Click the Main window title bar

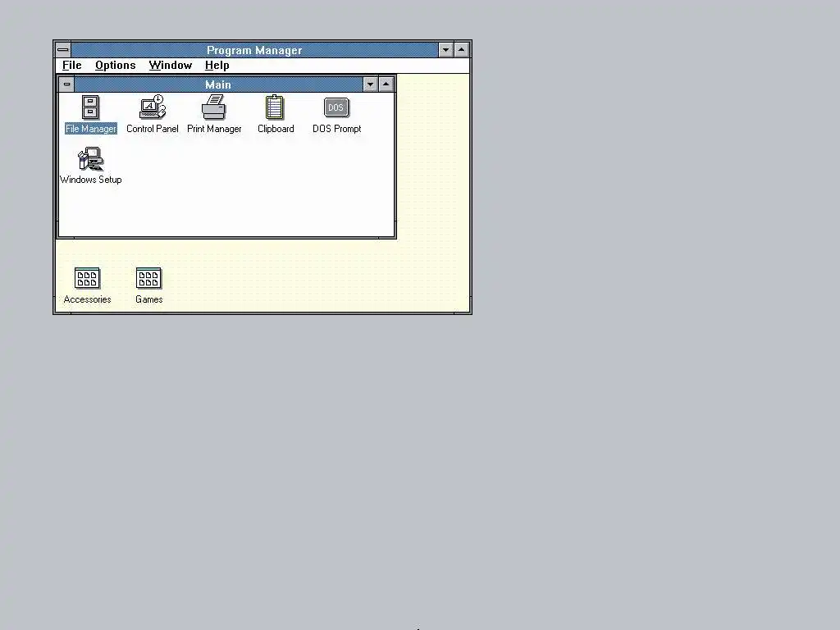[x=218, y=84]
